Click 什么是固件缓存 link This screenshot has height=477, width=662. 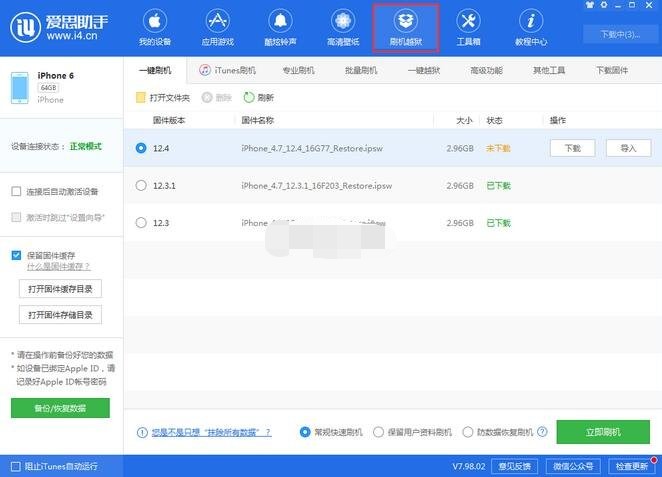tap(58, 266)
